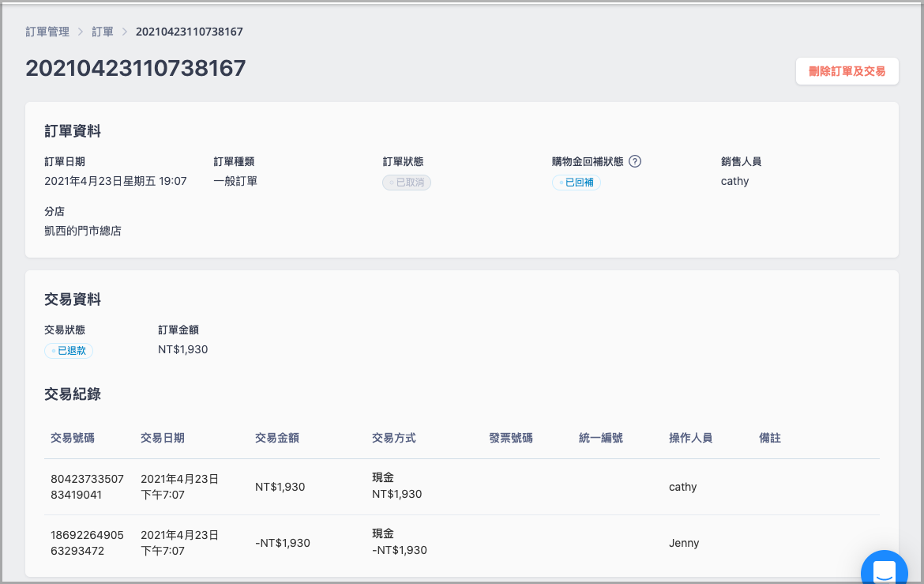Click the 備註 column header

(770, 438)
